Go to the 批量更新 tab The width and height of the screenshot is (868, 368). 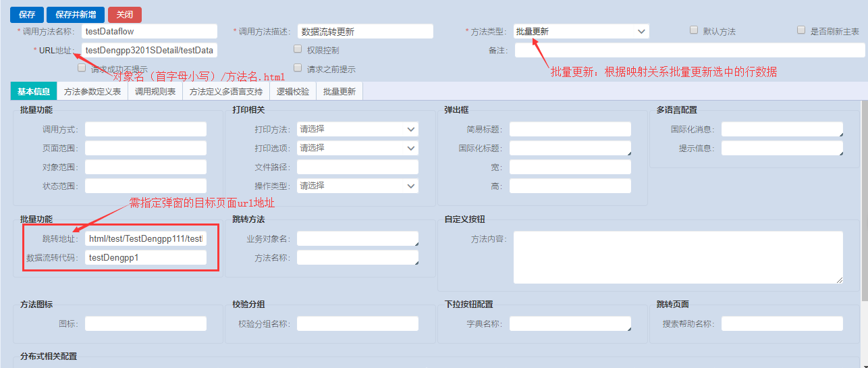340,92
